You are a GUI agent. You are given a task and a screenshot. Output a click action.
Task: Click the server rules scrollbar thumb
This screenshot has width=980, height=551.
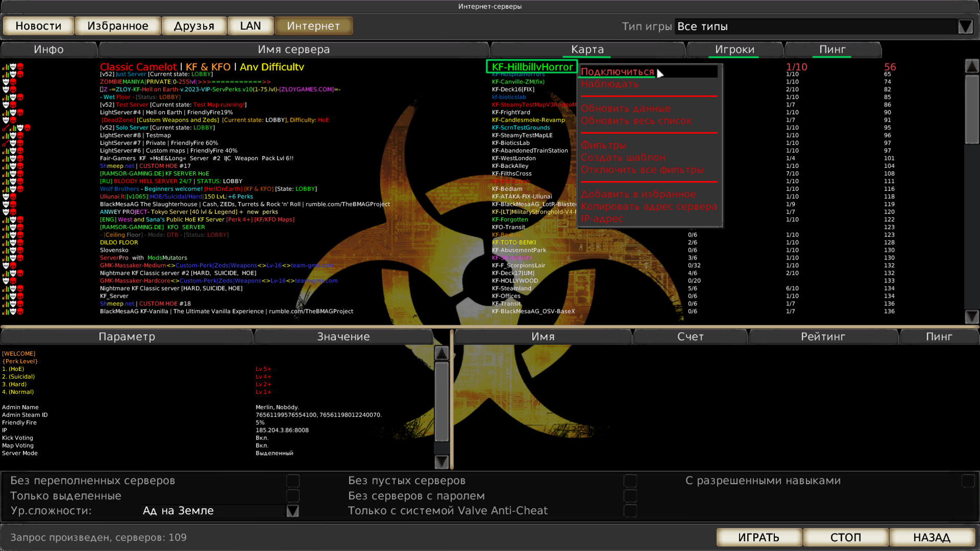tap(441, 402)
